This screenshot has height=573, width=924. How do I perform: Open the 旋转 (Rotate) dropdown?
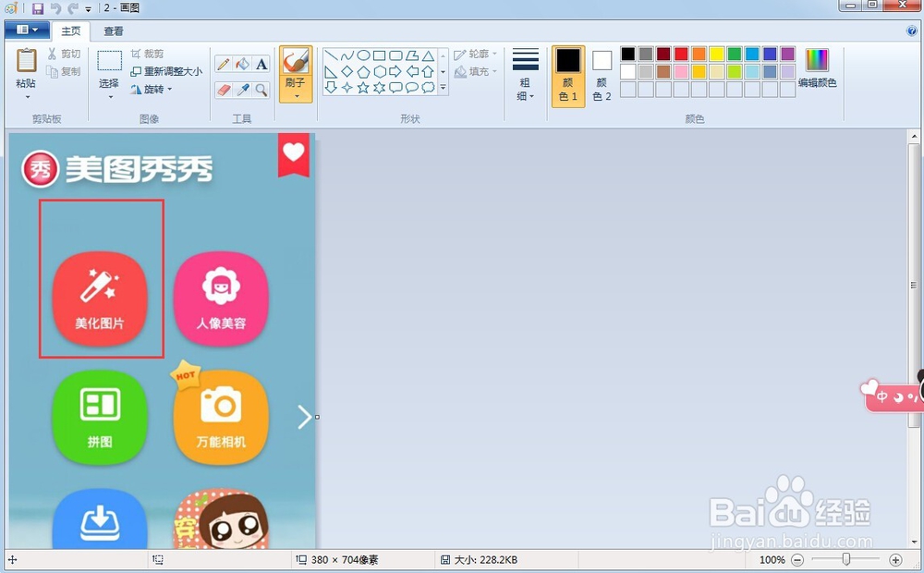[x=152, y=89]
